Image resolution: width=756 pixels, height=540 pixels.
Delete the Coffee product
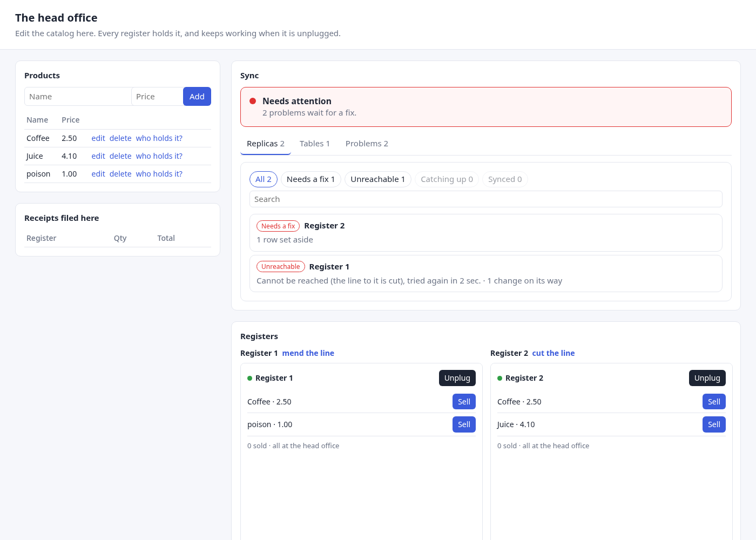click(x=120, y=138)
